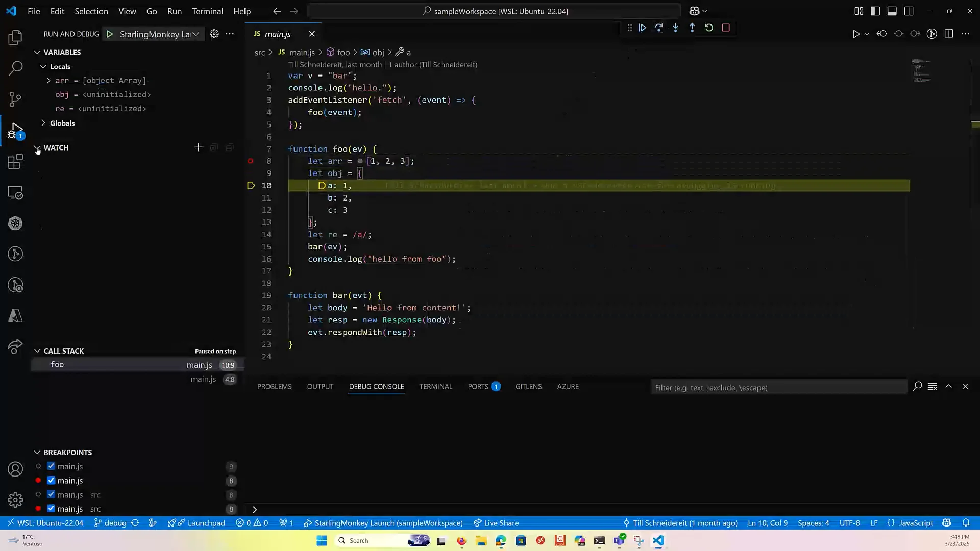
Task: Open the Extensions view
Action: pyautogui.click(x=15, y=161)
